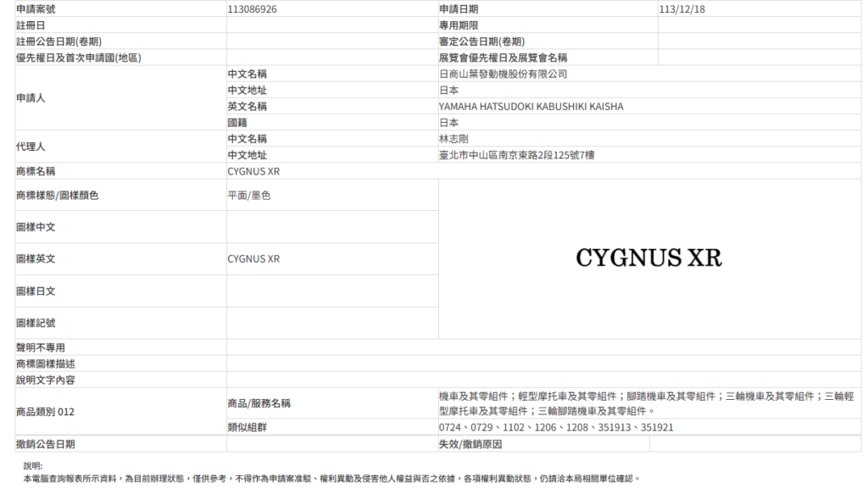The height and width of the screenshot is (488, 868).
Task: Click the 聲明不專用 label
Action: [41, 347]
